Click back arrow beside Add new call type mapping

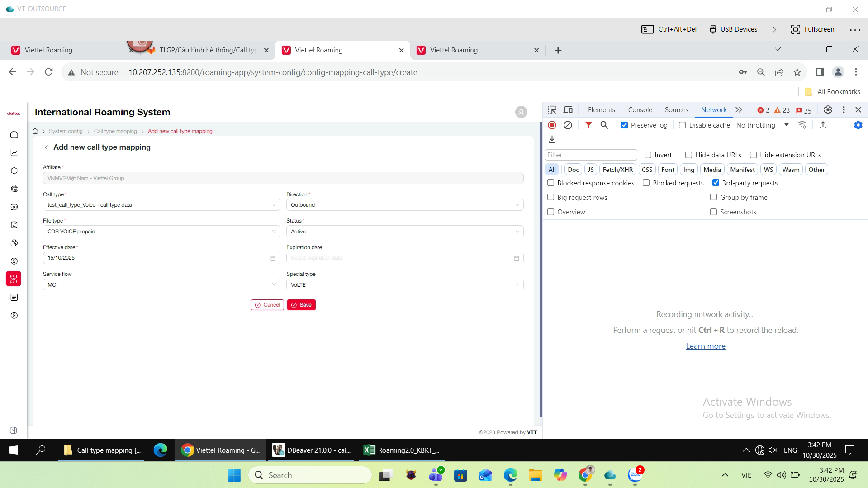click(x=46, y=147)
